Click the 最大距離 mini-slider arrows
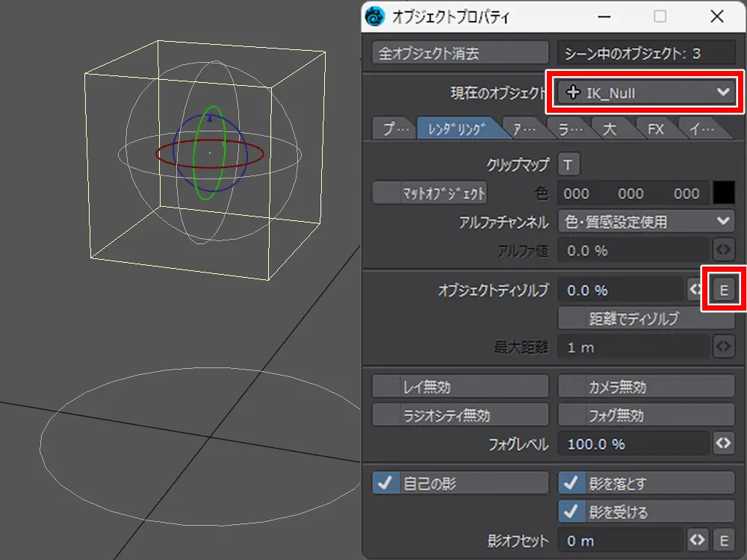 pos(722,347)
